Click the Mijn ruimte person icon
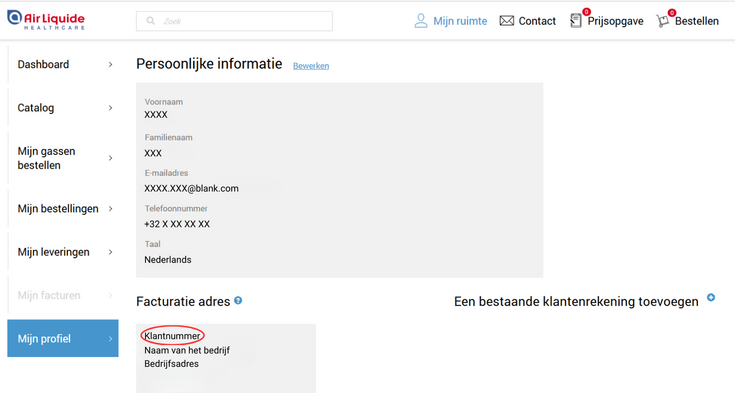 [x=421, y=21]
